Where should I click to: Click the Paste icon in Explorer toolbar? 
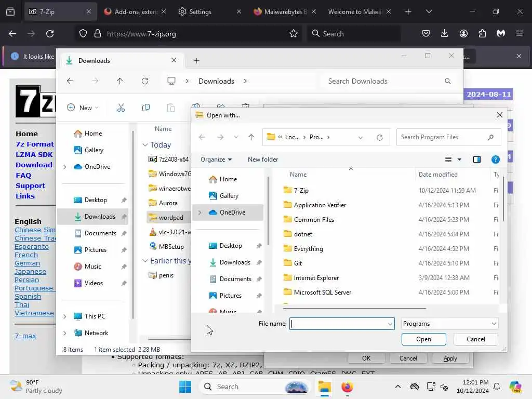coord(170,108)
